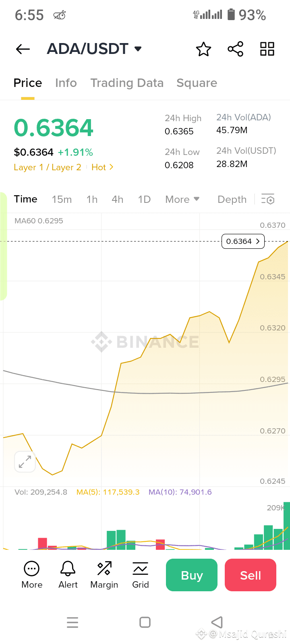This screenshot has width=290, height=644.
Task: Add ADA/USDT to favorites with star icon
Action: click(203, 49)
